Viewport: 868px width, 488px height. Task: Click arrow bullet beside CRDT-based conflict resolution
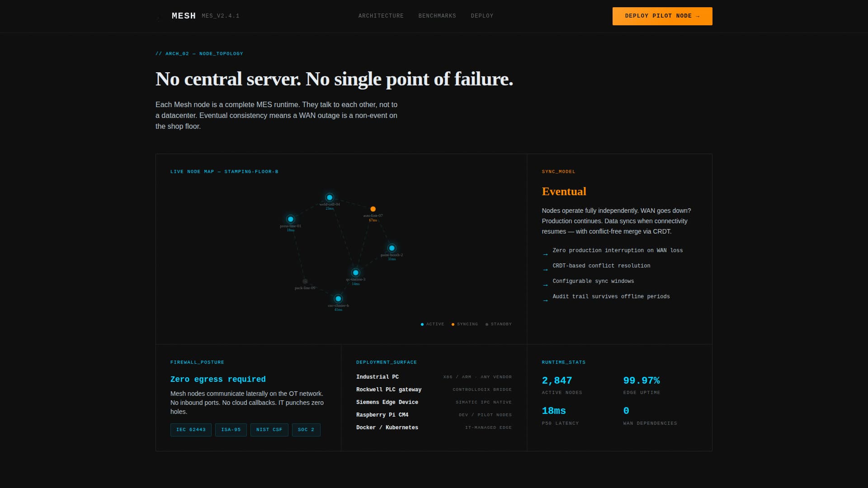(x=545, y=270)
